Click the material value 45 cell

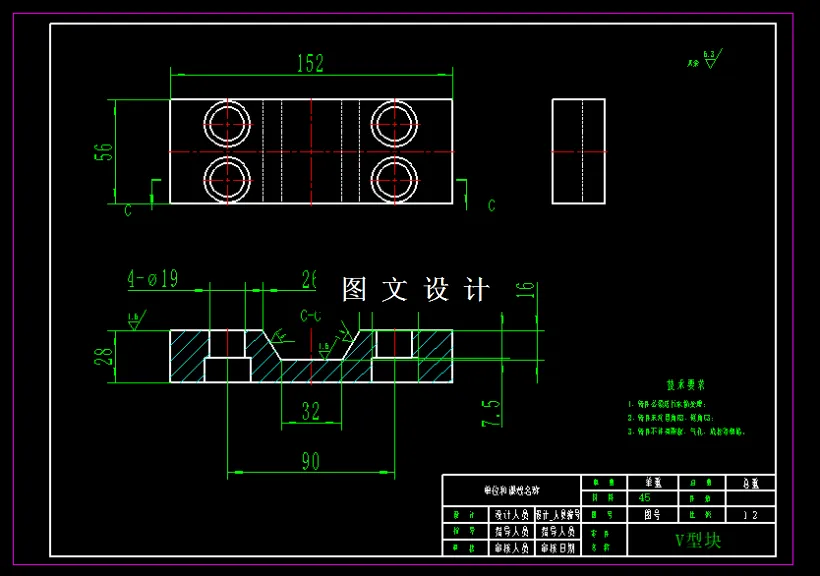pos(653,498)
